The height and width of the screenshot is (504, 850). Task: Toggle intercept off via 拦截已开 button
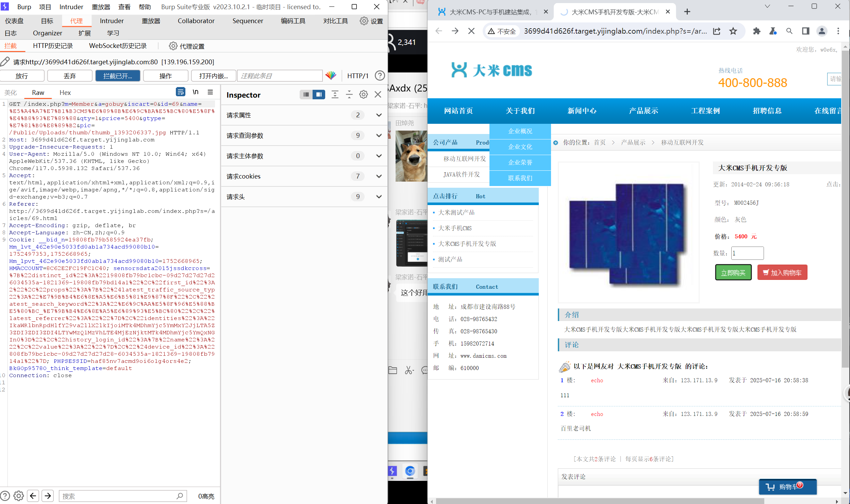(118, 75)
